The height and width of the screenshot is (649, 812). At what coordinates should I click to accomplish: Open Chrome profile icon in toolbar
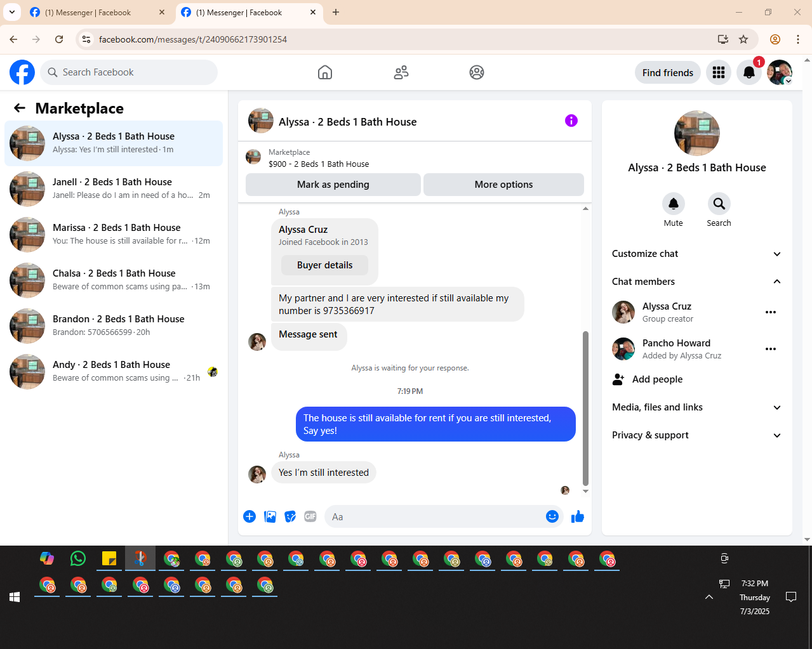click(775, 39)
